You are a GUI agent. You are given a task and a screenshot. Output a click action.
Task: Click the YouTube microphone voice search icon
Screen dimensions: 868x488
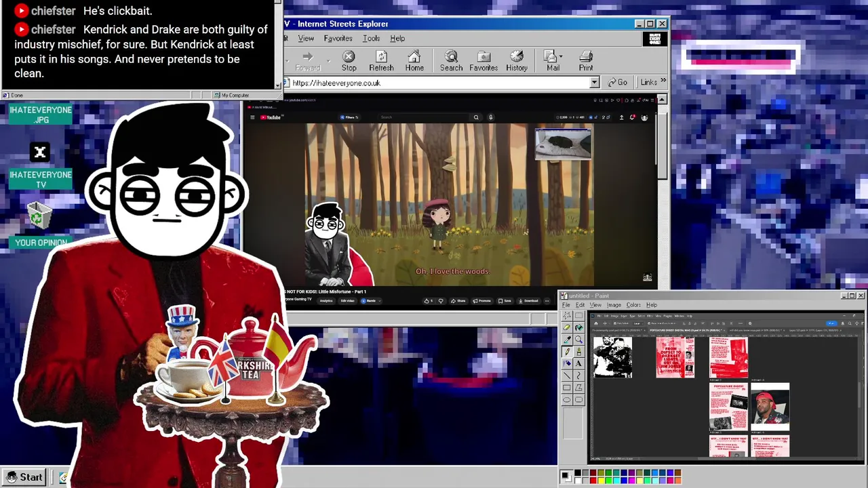click(490, 117)
